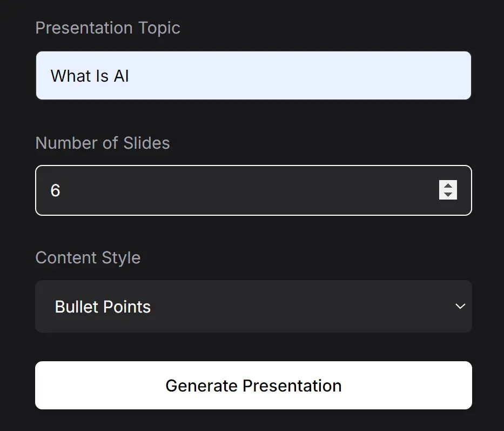Click the Generate Presentation button
Viewport: 504px width, 431px height.
click(x=253, y=385)
